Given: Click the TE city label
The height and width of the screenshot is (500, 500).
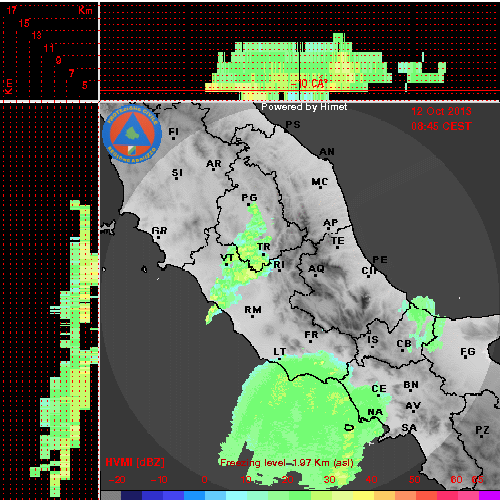Looking at the screenshot, I should click(x=338, y=241).
